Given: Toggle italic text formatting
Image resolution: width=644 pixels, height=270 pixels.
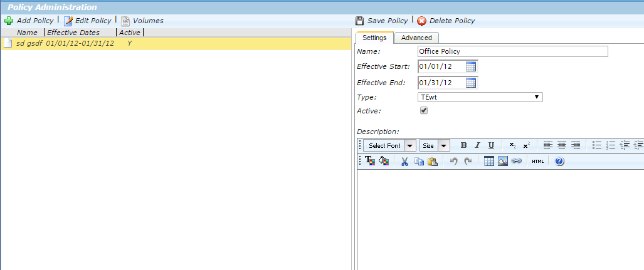Looking at the screenshot, I should [477, 145].
